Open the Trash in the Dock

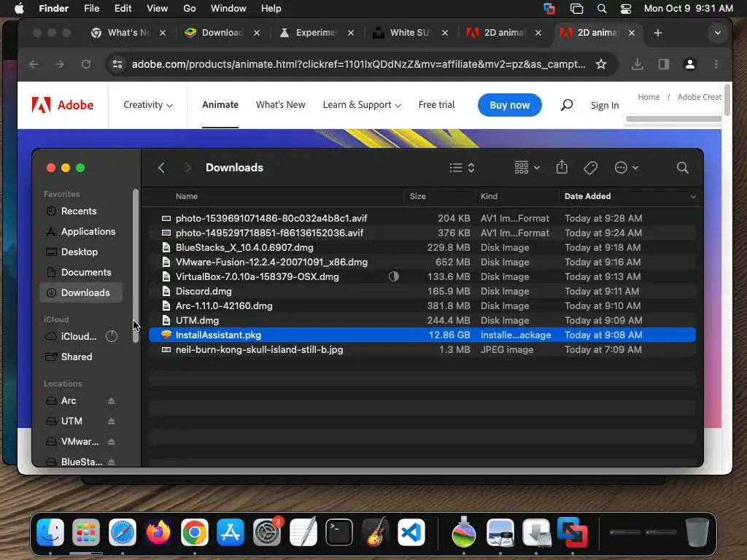(697, 532)
